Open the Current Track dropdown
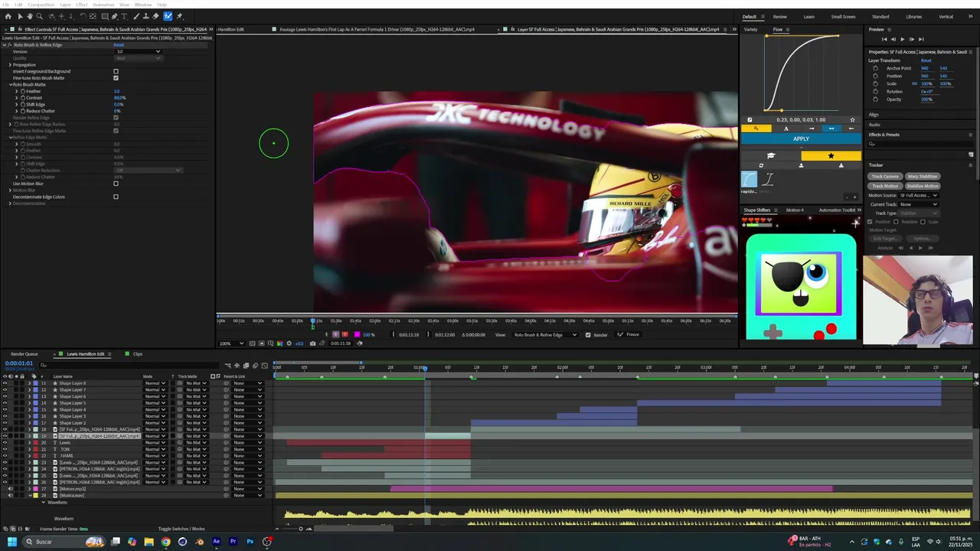Image resolution: width=980 pixels, height=551 pixels. [918, 204]
